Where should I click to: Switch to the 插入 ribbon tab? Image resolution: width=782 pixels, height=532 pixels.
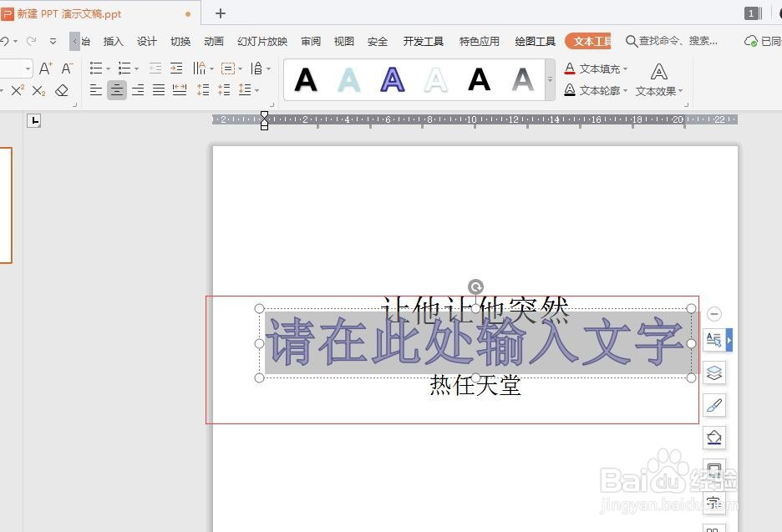pyautogui.click(x=115, y=40)
